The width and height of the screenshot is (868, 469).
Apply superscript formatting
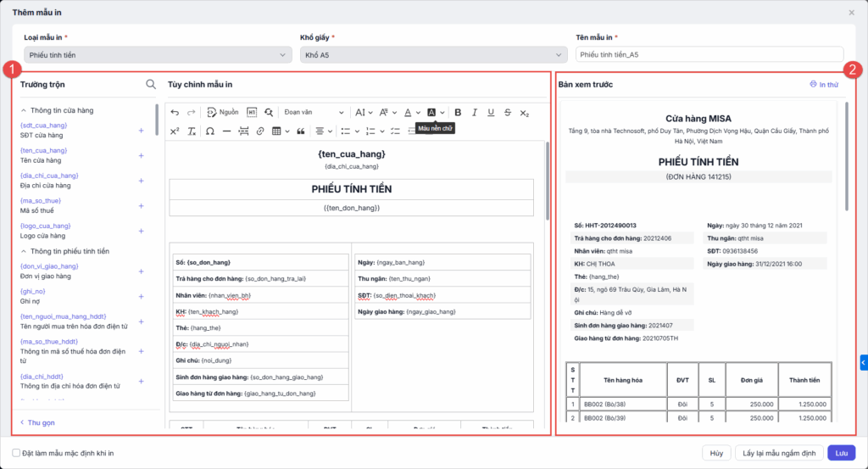[175, 131]
